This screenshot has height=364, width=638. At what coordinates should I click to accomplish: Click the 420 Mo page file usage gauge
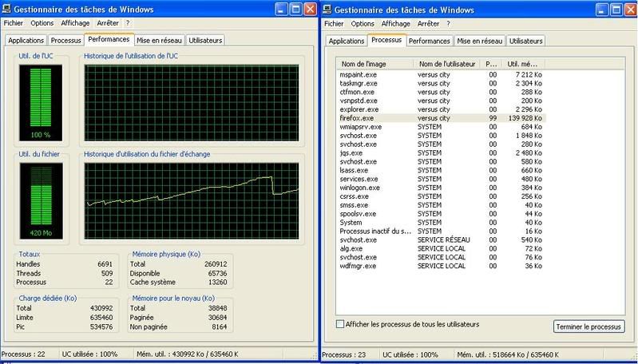tap(39, 200)
